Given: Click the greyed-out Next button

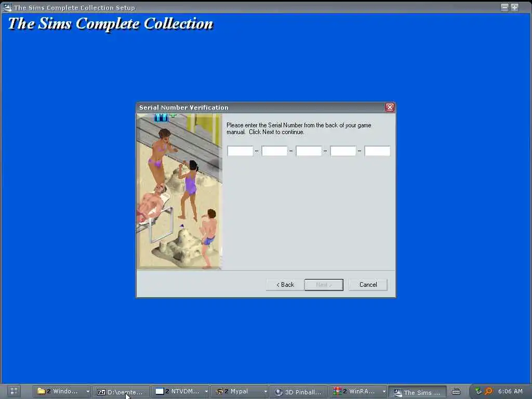Looking at the screenshot, I should click(x=324, y=285).
